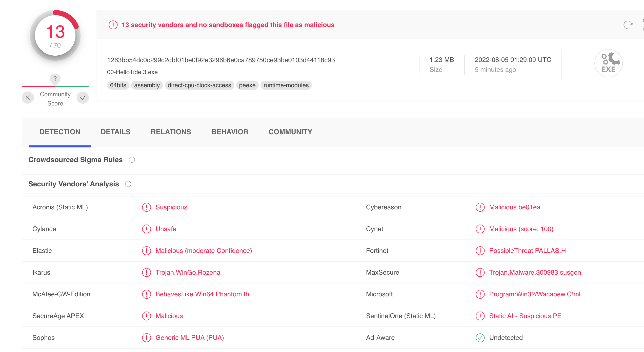Expand the Crowdsourced Sigma Rules section

tap(75, 160)
